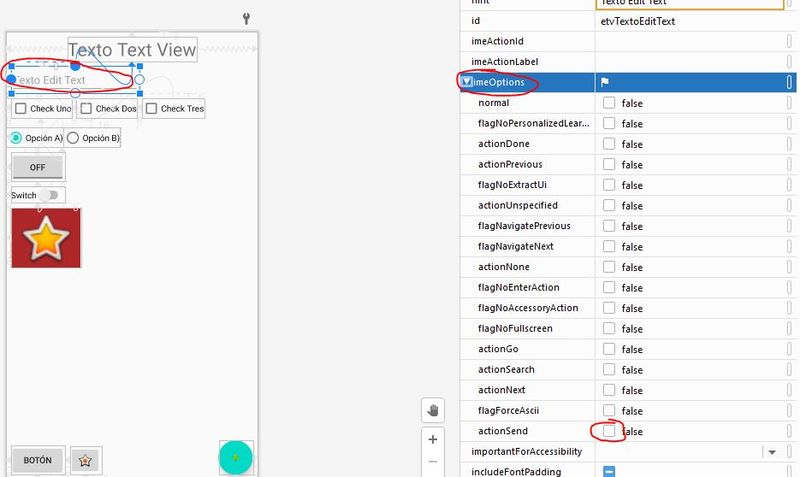Select the Texto Edit Text field in the preview
This screenshot has height=477, width=800.
click(x=71, y=80)
